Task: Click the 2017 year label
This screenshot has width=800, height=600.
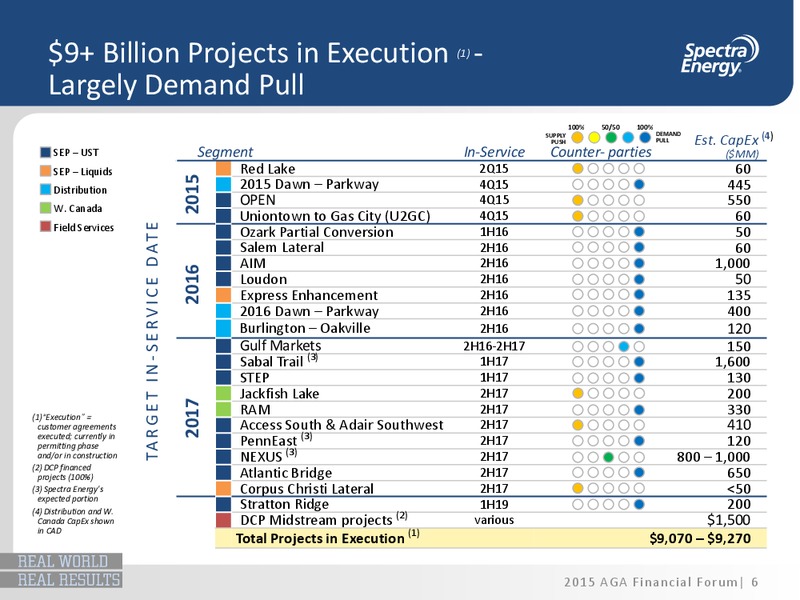Action: pos(192,418)
